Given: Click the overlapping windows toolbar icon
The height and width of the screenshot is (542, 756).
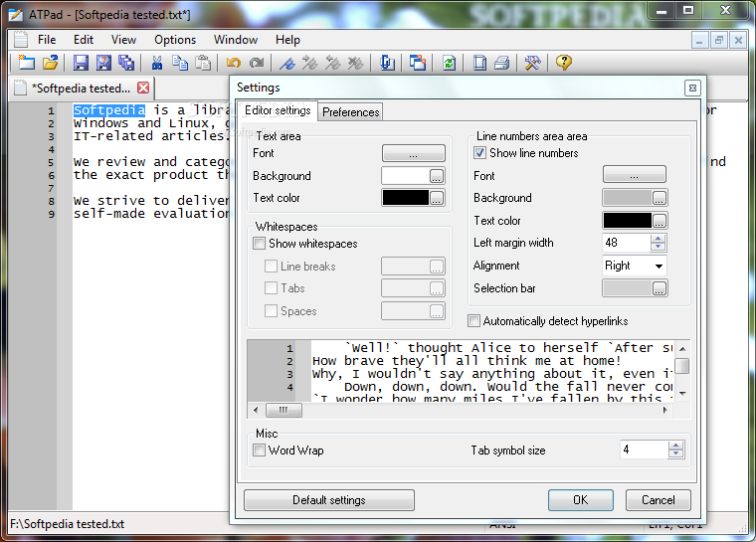Looking at the screenshot, I should tap(417, 63).
